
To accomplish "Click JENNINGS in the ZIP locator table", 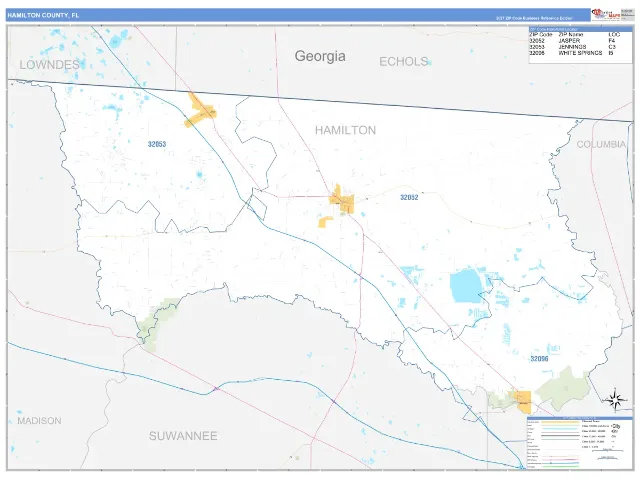I will [x=572, y=47].
